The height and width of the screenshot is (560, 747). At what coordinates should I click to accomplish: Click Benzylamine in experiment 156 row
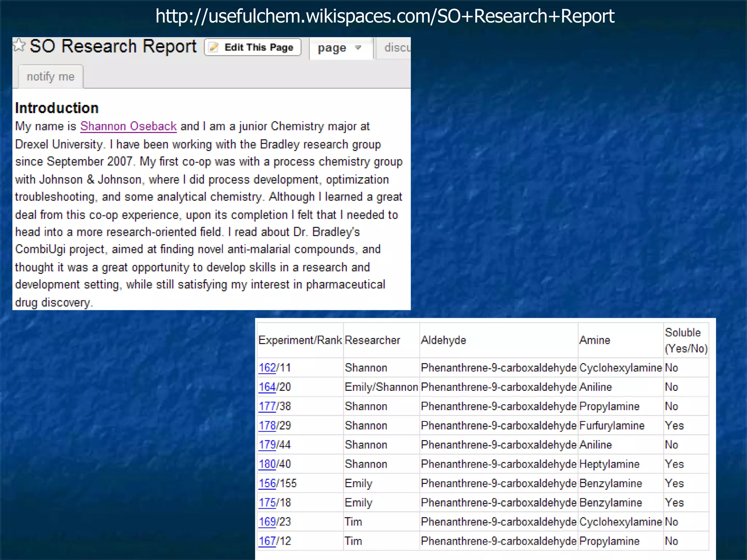pos(611,483)
